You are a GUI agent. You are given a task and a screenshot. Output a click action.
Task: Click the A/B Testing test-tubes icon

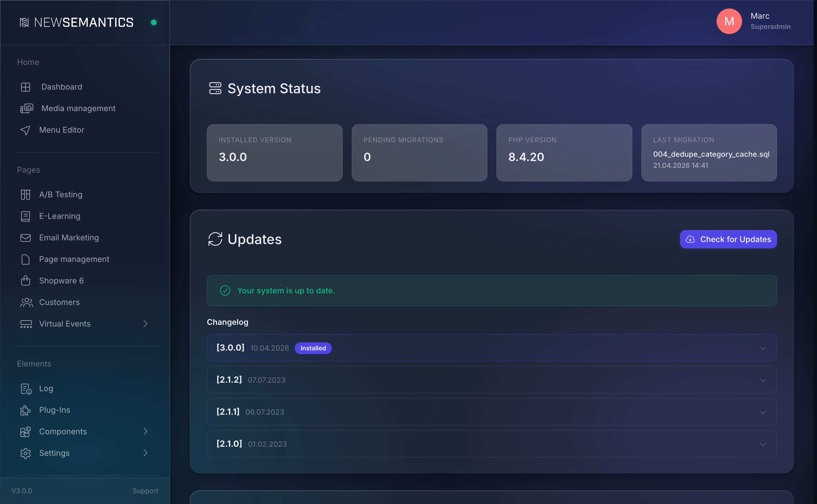point(25,195)
